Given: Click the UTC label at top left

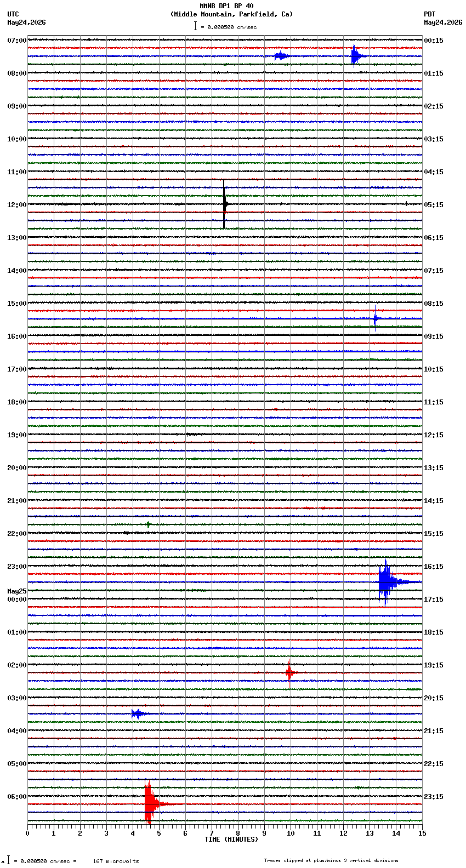Looking at the screenshot, I should pyautogui.click(x=13, y=14).
